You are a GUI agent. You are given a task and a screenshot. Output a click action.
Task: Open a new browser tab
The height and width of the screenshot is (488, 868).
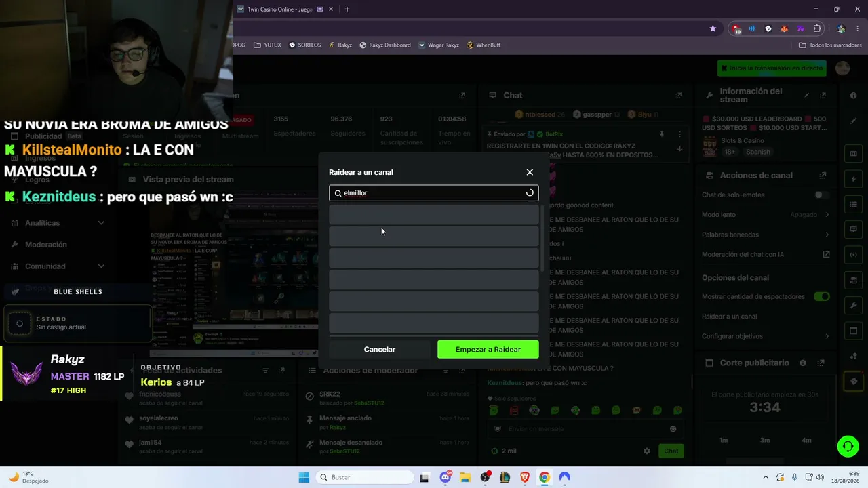pos(347,9)
